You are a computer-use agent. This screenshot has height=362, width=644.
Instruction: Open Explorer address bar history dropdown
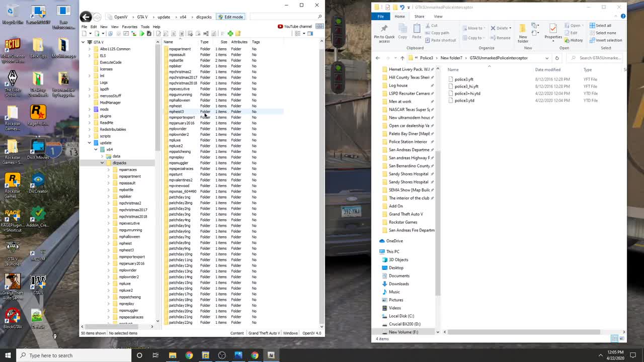(547, 58)
